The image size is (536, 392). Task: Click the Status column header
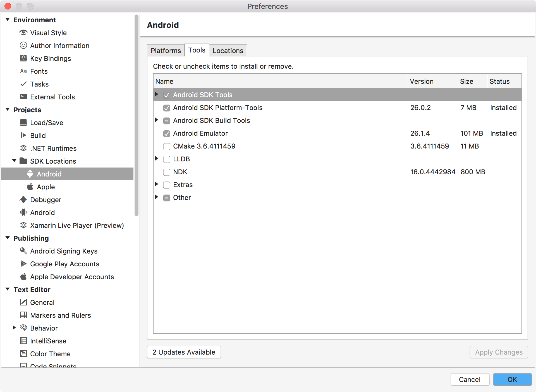(504, 81)
